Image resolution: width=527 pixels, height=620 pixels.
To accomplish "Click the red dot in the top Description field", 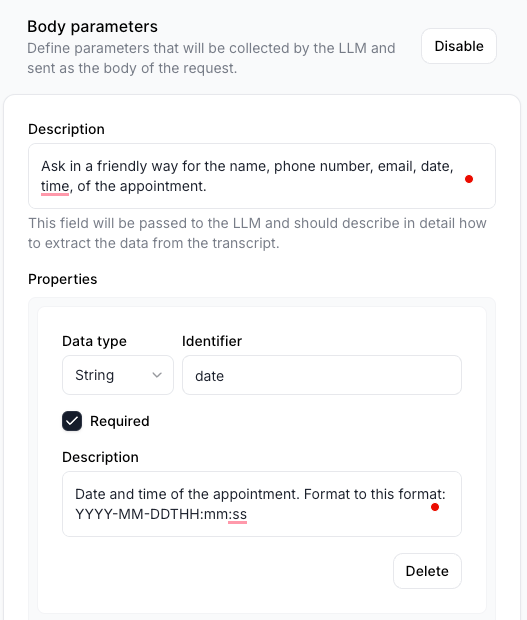I will click(x=469, y=179).
